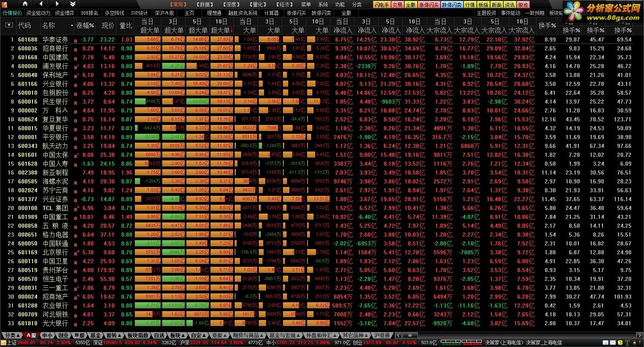Viewport: 644px width, 347px height.
Task: Click the R marker beside 招商银行
Action: pyautogui.click(x=75, y=49)
